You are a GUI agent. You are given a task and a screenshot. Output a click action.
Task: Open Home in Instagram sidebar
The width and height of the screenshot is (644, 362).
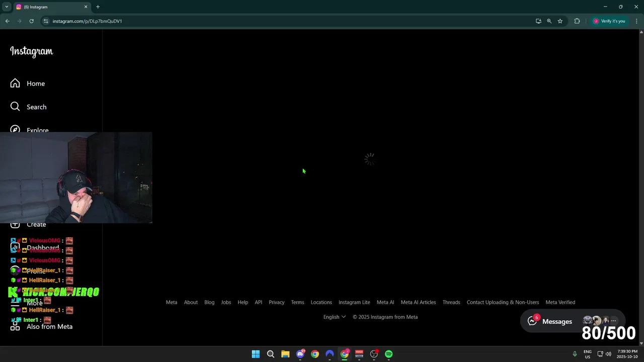point(28,83)
